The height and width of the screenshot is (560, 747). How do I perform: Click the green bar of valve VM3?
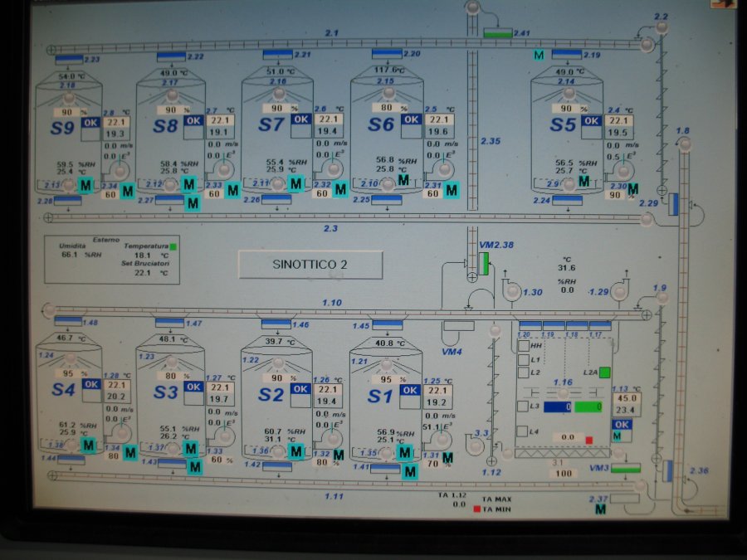point(626,469)
